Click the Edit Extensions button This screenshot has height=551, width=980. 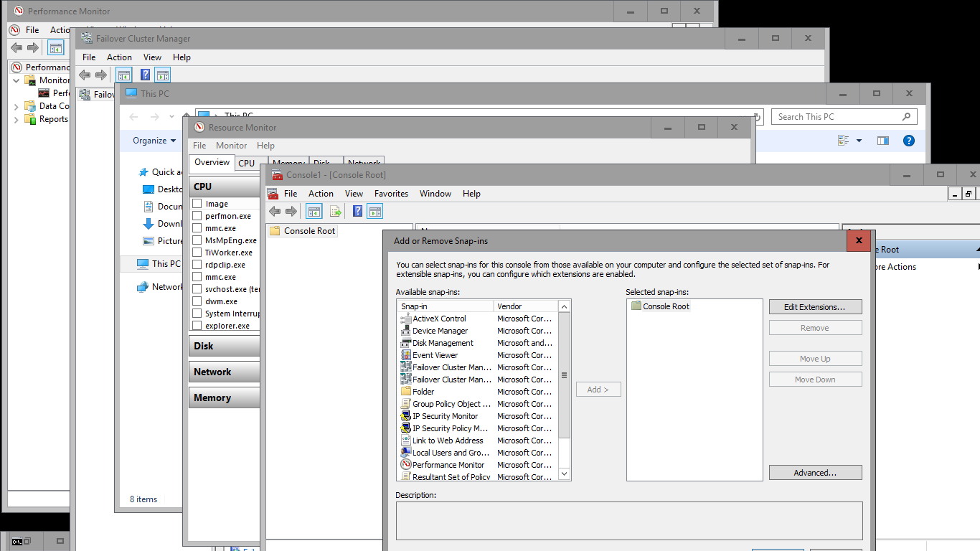815,307
